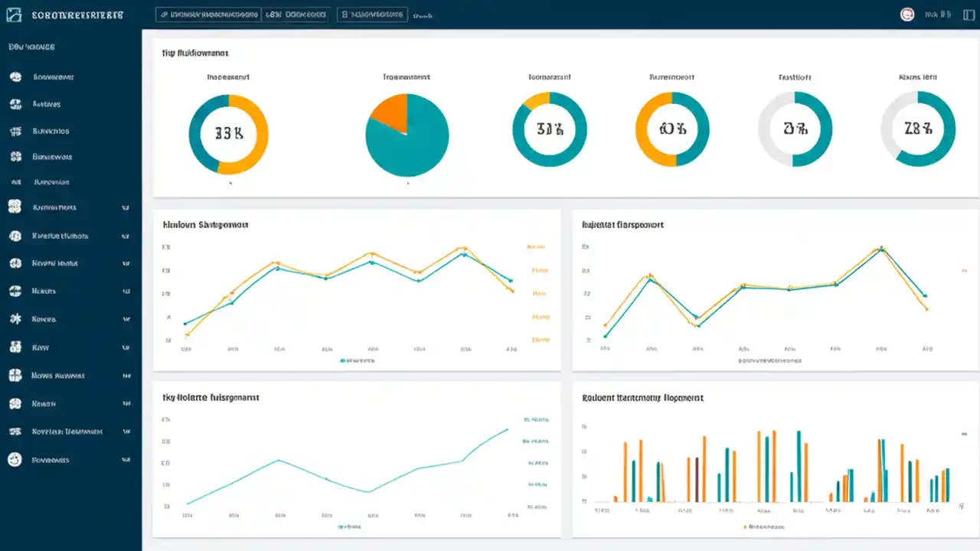This screenshot has height=551, width=980.
Task: Toggle the orange legend marker under the bar chart
Action: 744,527
